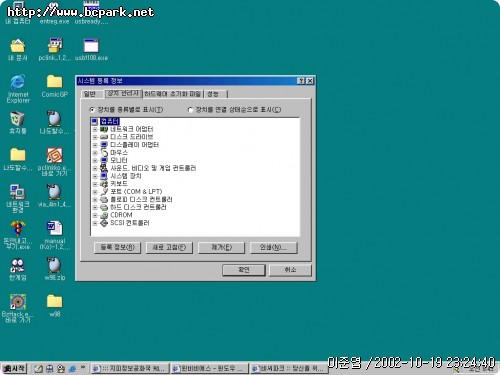
Task: Expand the 모니터 tree node
Action: click(x=95, y=160)
